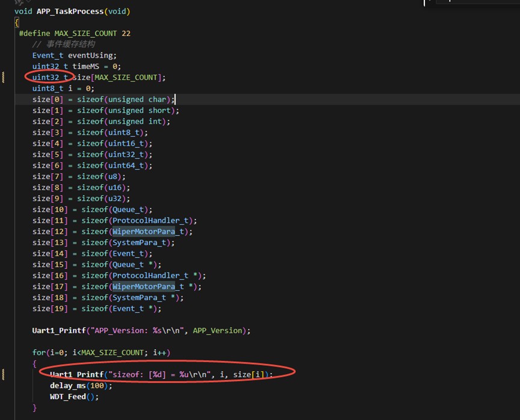Screen dimensions: 520x420
Task: Click the APP_Version argument of Uart1_Printf
Action: click(218, 330)
